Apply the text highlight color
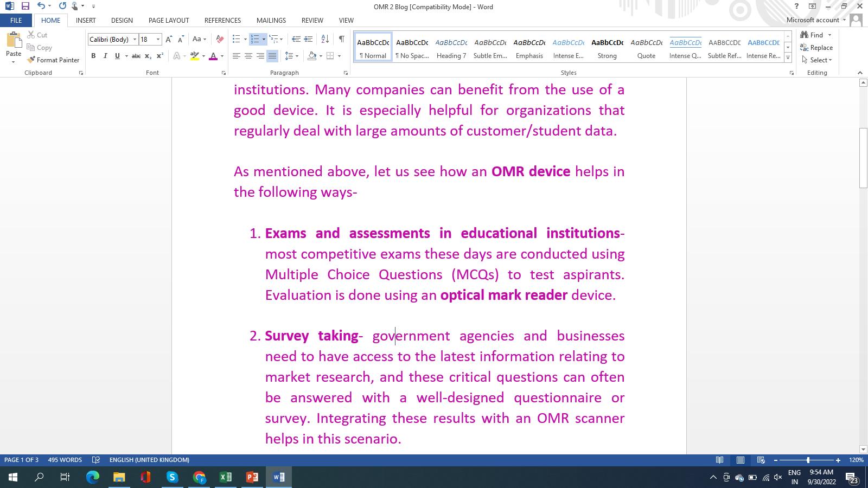Screen dimensions: 868x488 click(x=194, y=56)
